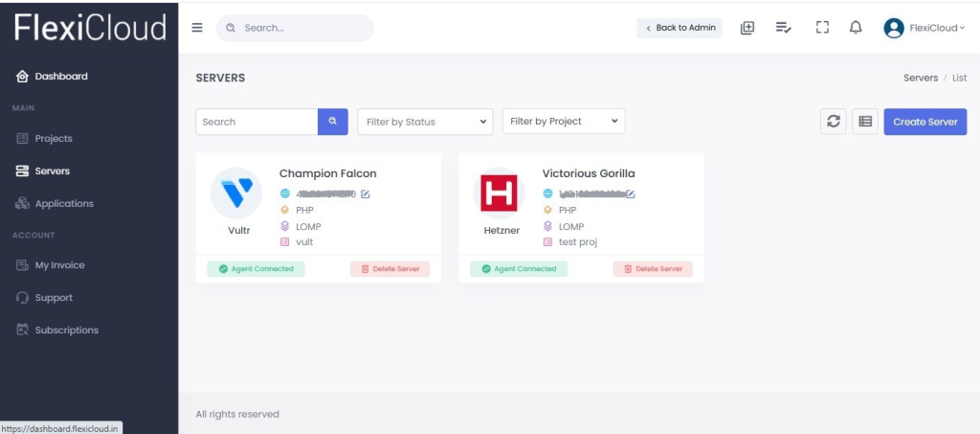Click the hamburger menu icon

click(197, 28)
